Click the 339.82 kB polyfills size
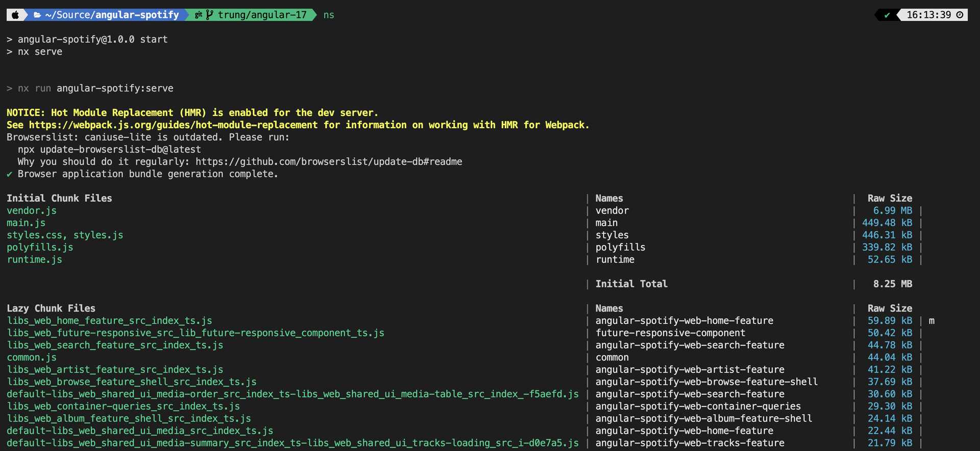 pos(887,247)
